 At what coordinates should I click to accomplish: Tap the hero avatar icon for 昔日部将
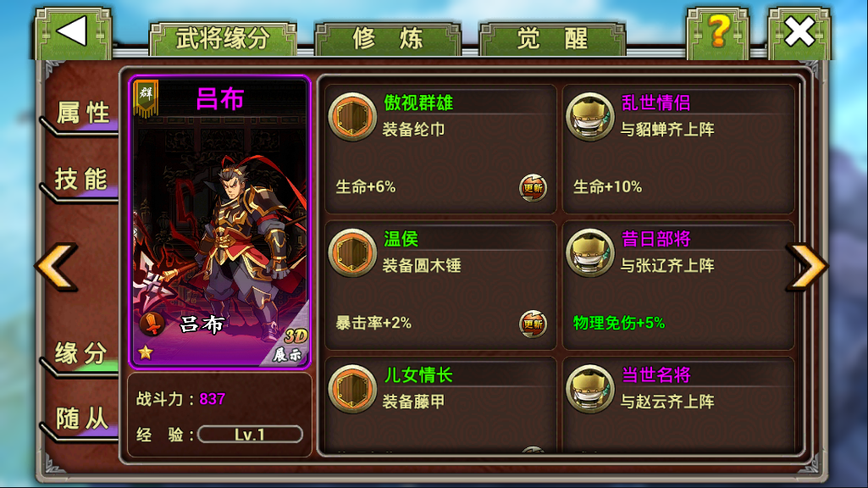click(590, 252)
